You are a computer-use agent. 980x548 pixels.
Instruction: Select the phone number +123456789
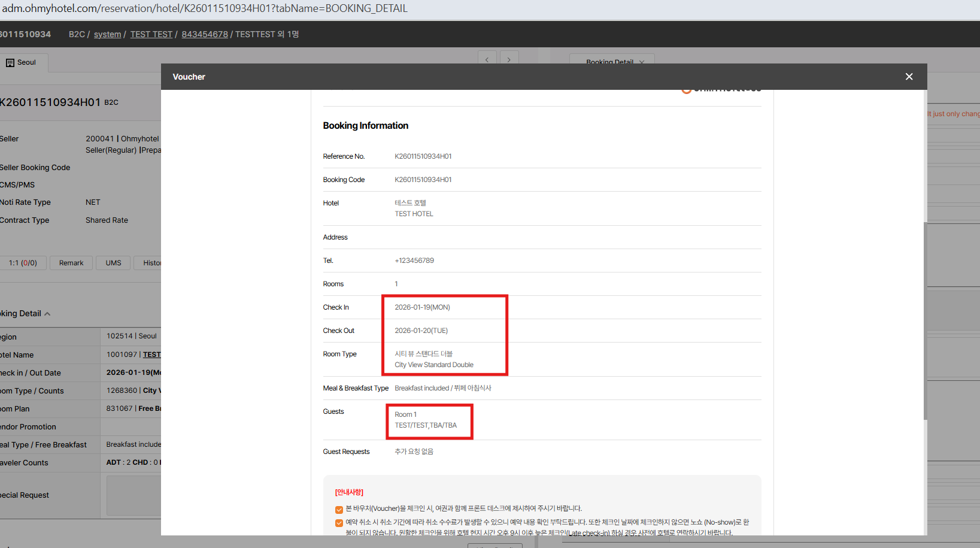(x=414, y=261)
